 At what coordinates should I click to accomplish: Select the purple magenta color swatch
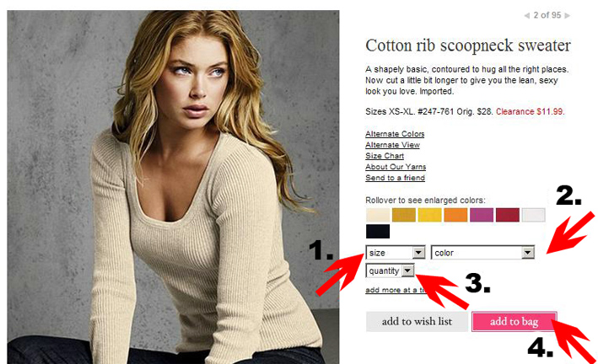coord(482,215)
